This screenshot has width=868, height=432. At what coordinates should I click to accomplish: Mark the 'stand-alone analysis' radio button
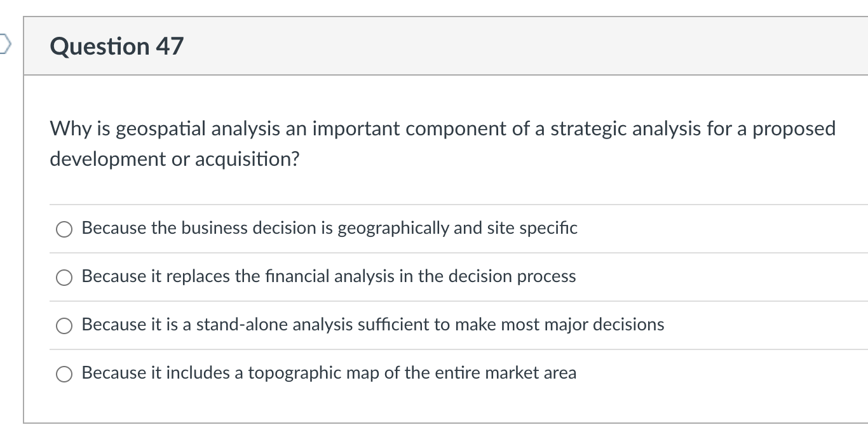coord(64,326)
